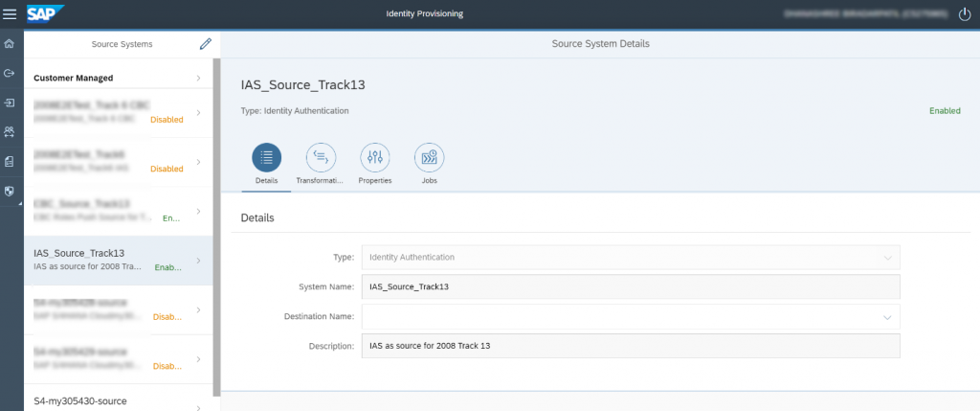The image size is (980, 411).
Task: Click the System Name input field
Action: 631,287
